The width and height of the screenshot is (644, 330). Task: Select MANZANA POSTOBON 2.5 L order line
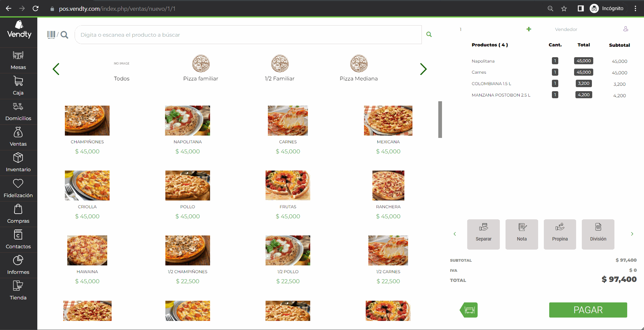(x=501, y=95)
